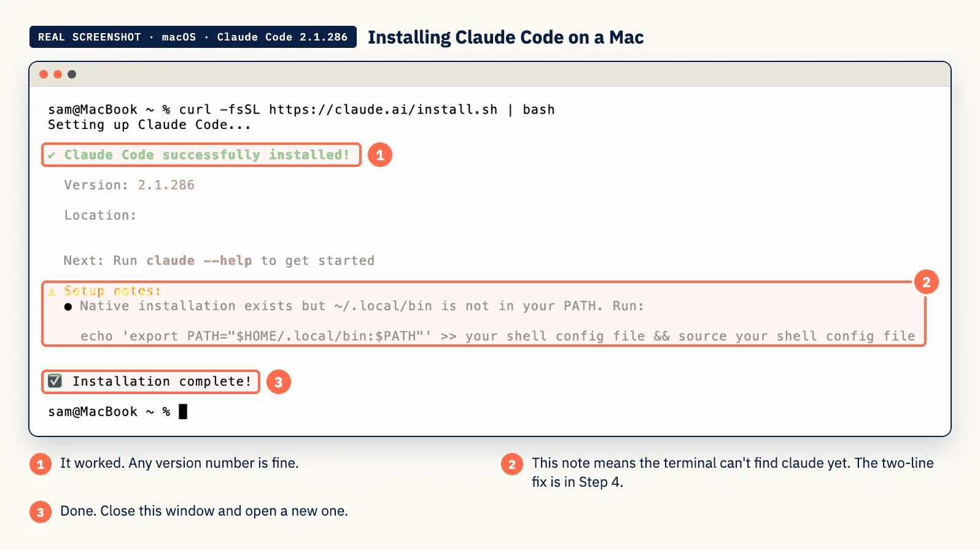The height and width of the screenshot is (550, 980).
Task: Select the 'Native installation exists' bullet line
Action: coord(354,306)
